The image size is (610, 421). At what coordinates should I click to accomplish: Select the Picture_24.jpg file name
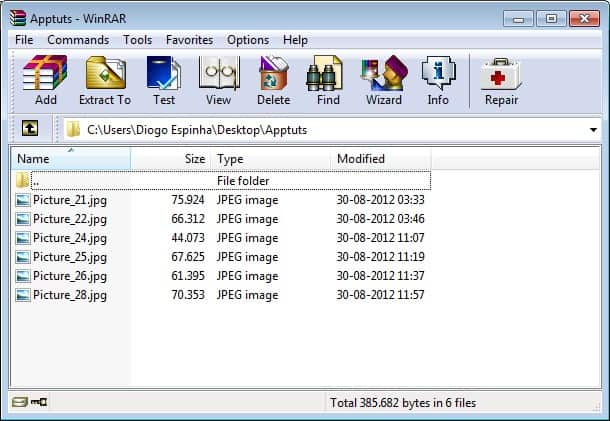[x=70, y=238]
